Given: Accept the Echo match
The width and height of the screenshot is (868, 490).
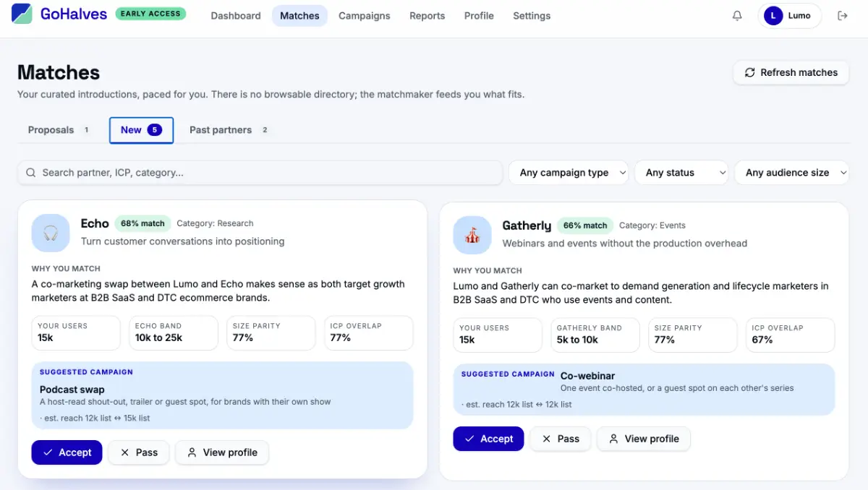Looking at the screenshot, I should coord(67,452).
